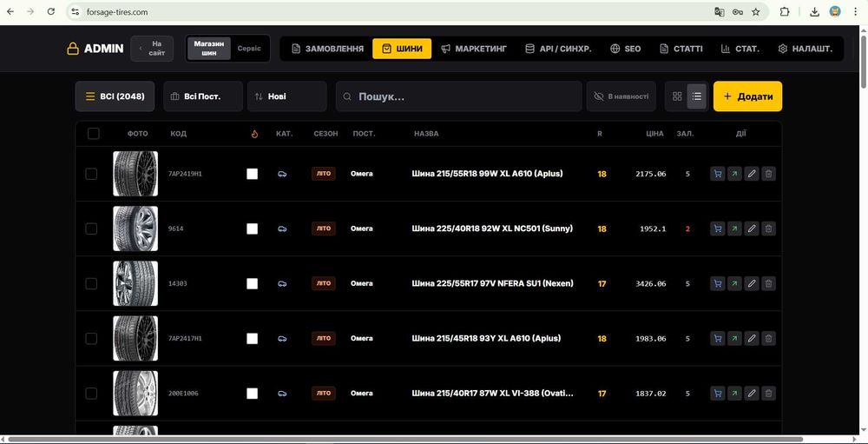
Task: Open API / СИНХР. section
Action: pyautogui.click(x=558, y=49)
